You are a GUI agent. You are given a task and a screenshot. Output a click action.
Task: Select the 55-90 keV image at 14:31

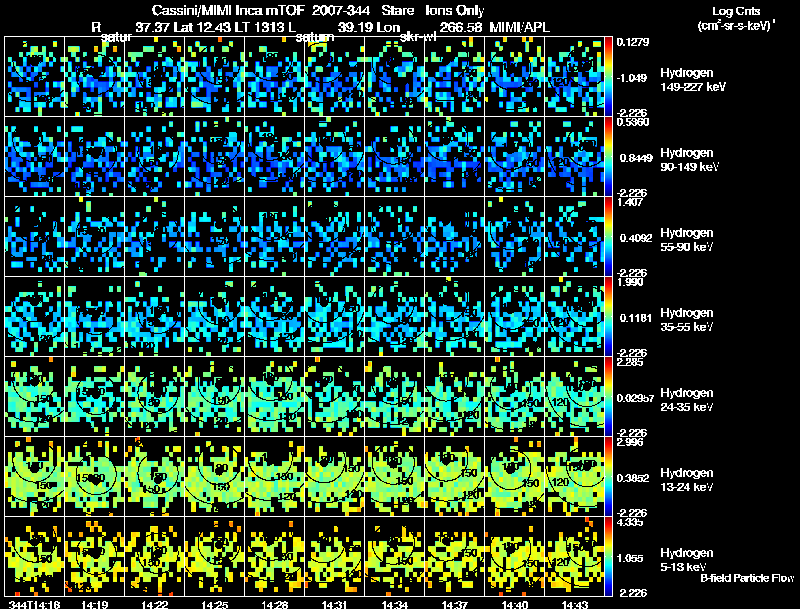(335, 237)
